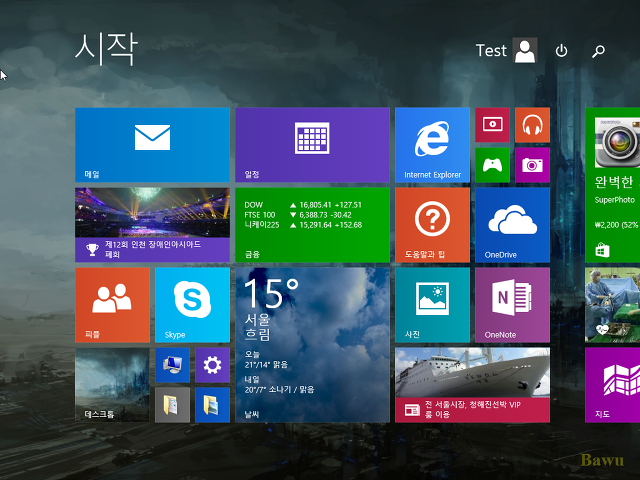Open the Photos (사진) tile
The width and height of the screenshot is (640, 480).
[432, 305]
